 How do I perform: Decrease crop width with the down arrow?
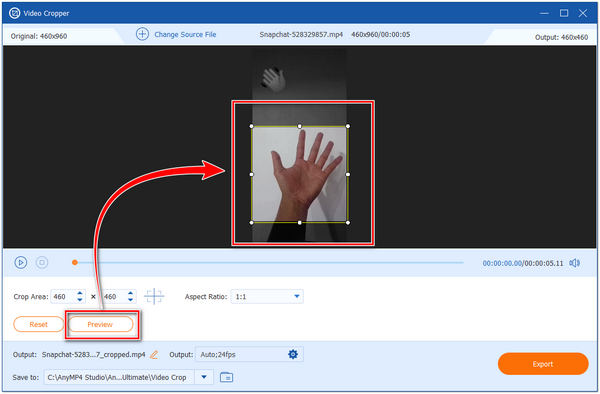click(80, 300)
